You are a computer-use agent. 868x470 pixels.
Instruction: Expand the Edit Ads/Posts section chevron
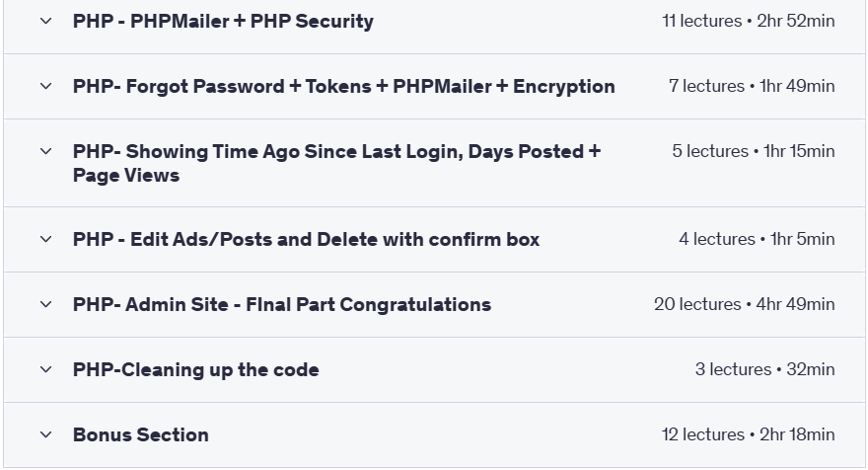pyautogui.click(x=46, y=239)
